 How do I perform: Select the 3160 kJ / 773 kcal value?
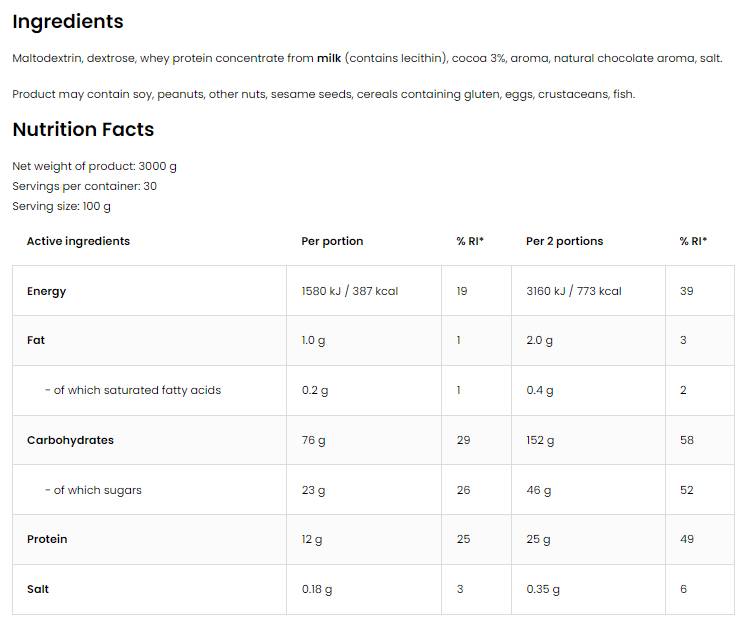point(573,291)
